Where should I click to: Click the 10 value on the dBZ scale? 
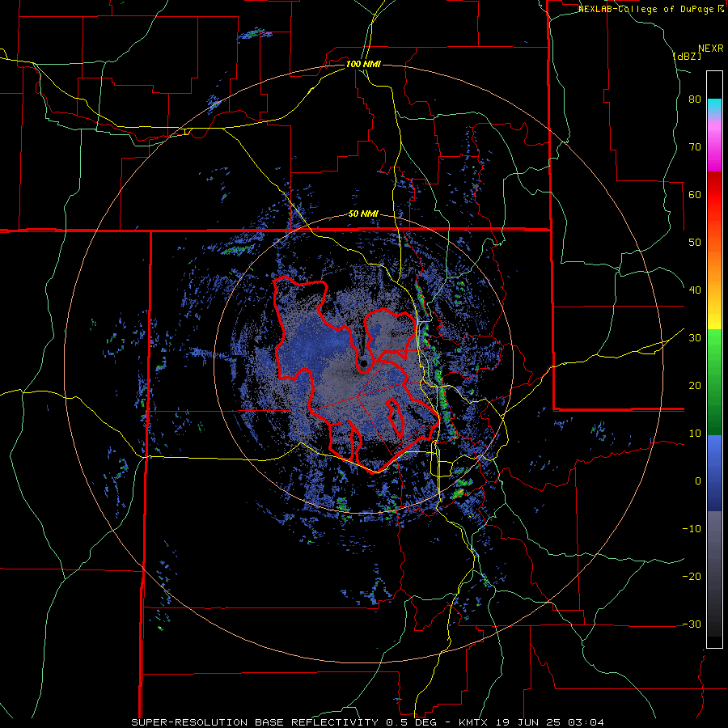(x=695, y=434)
